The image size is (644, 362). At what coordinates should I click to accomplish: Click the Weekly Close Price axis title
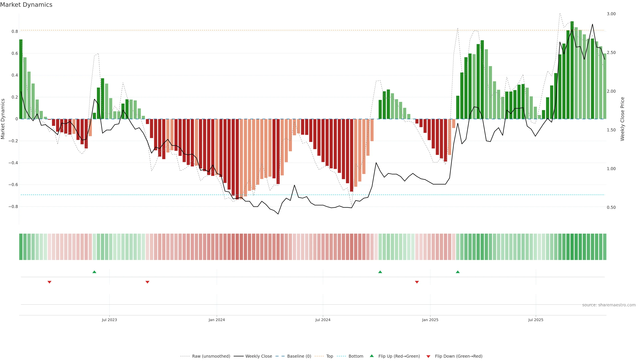pyautogui.click(x=623, y=119)
